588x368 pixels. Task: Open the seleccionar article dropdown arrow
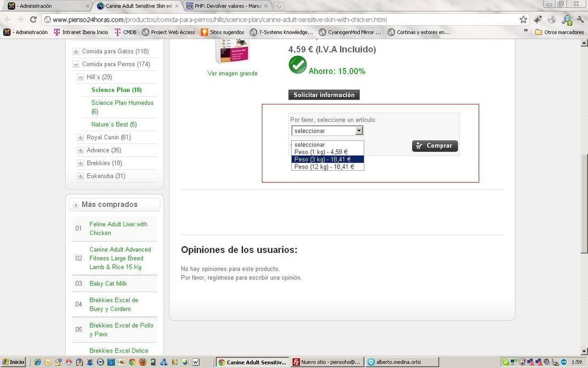359,131
